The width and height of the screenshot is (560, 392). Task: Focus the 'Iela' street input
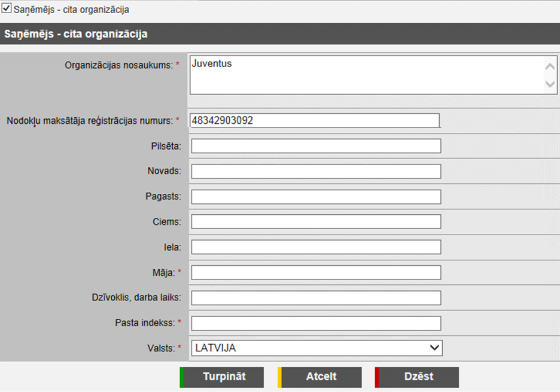click(x=316, y=247)
